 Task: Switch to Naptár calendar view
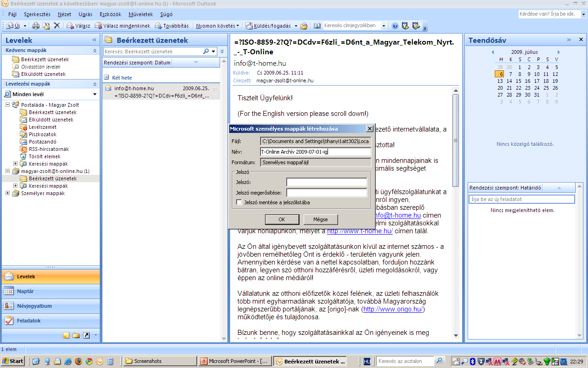coord(51,291)
